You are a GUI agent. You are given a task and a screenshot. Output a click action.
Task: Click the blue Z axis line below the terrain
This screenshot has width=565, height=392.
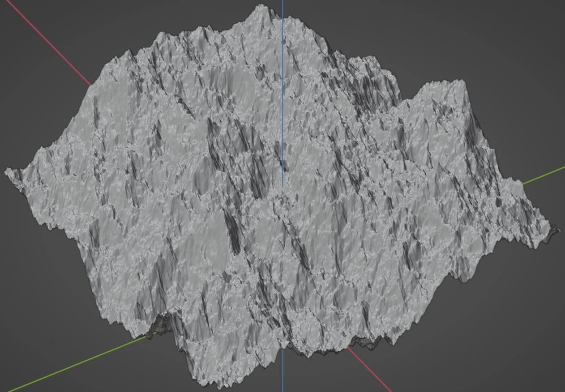(x=282, y=371)
